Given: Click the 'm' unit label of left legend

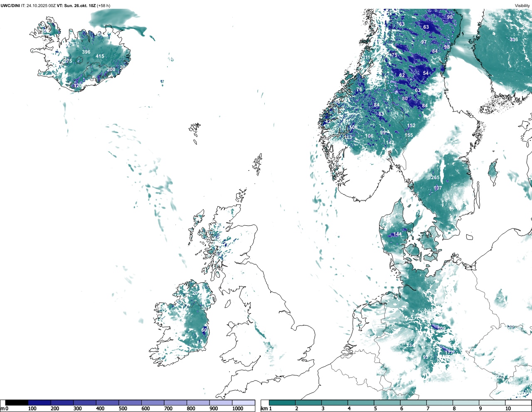Looking at the screenshot, I should 2,409.
